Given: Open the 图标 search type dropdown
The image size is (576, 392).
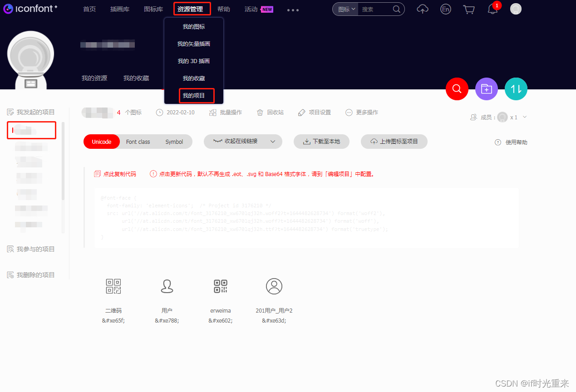Looking at the screenshot, I should pos(347,9).
